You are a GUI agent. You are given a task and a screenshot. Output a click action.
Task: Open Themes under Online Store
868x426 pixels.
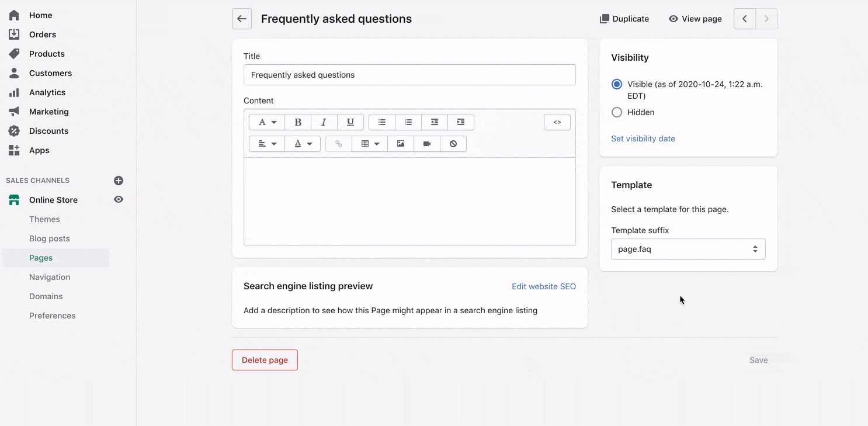pyautogui.click(x=44, y=219)
